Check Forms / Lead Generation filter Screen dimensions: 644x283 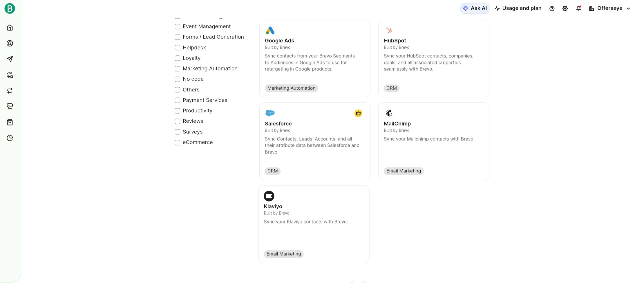[x=178, y=37]
